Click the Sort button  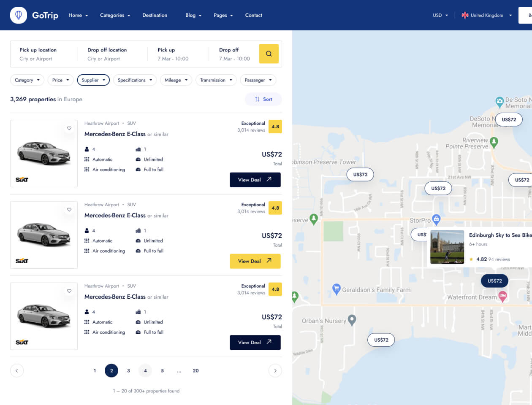click(x=263, y=99)
